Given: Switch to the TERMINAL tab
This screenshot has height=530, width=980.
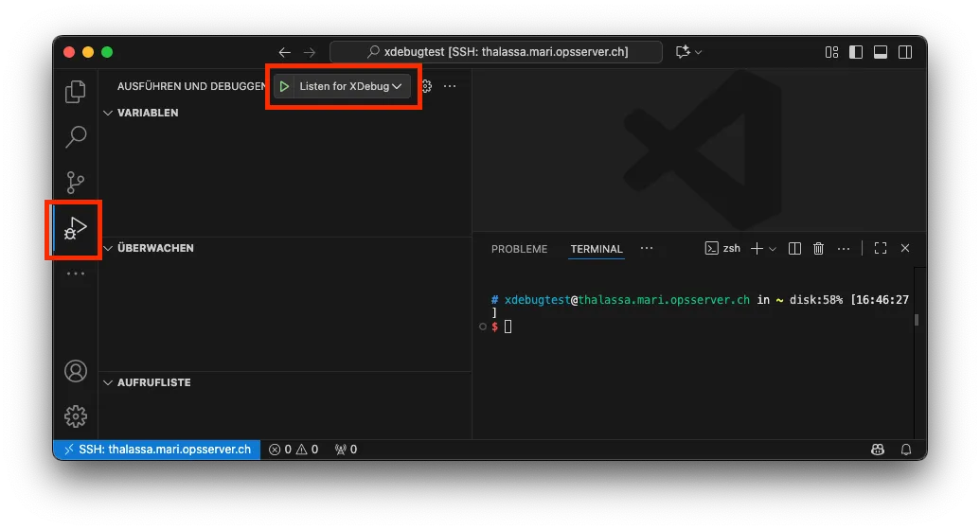Looking at the screenshot, I should pyautogui.click(x=597, y=249).
